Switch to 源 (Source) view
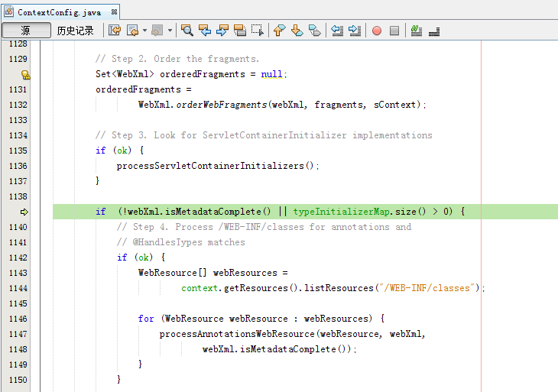 [26, 31]
